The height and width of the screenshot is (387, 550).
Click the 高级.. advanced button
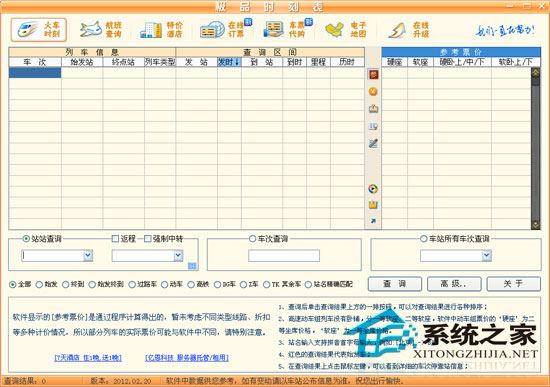(454, 284)
